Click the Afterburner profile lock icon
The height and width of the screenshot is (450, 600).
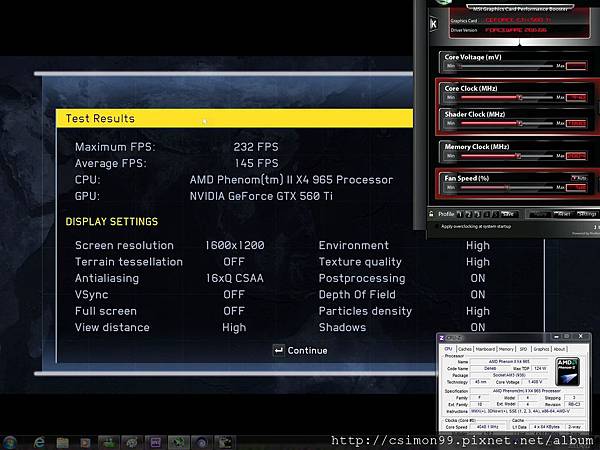[431, 214]
